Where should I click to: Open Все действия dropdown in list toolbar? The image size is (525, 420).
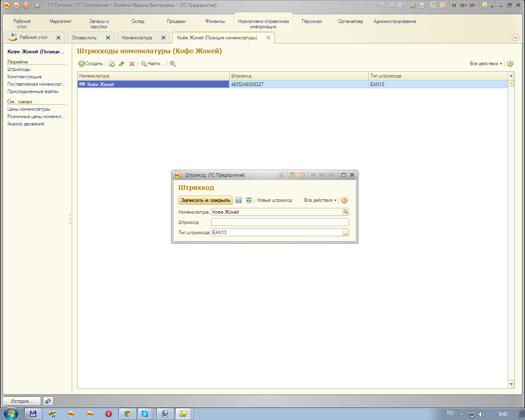point(486,64)
